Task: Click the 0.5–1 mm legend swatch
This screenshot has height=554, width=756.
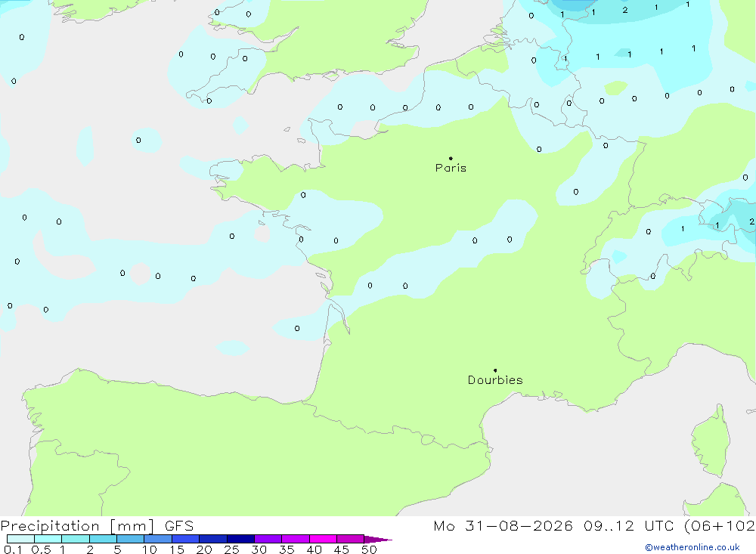Action: coord(48,539)
